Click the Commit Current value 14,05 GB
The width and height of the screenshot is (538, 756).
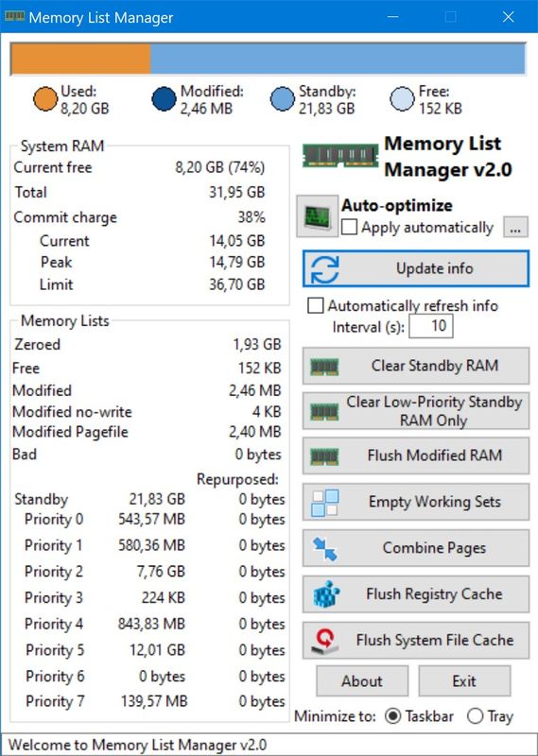click(x=237, y=241)
